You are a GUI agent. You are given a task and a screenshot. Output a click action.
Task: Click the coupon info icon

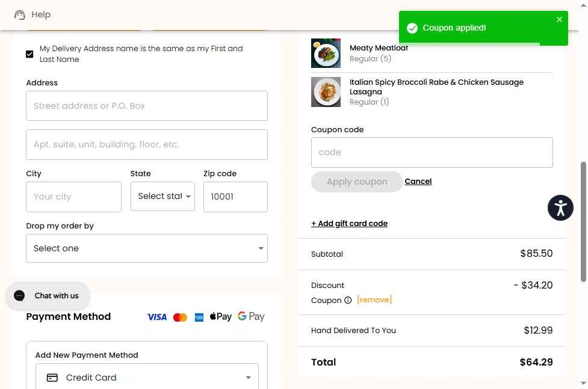(x=348, y=300)
